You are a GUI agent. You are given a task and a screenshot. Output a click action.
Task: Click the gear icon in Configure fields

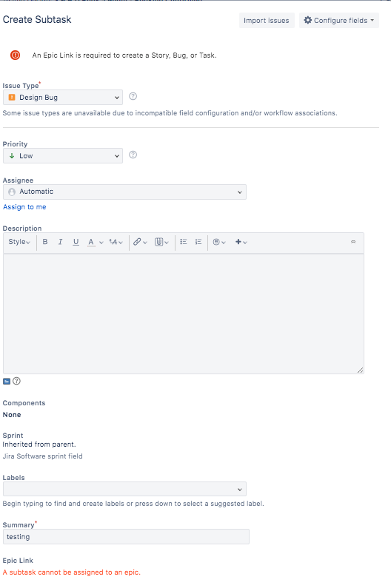[x=307, y=20]
